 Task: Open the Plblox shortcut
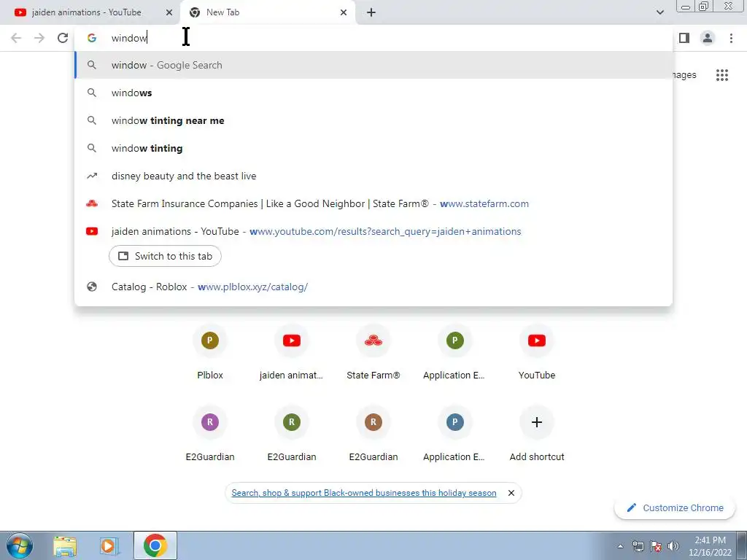210,351
